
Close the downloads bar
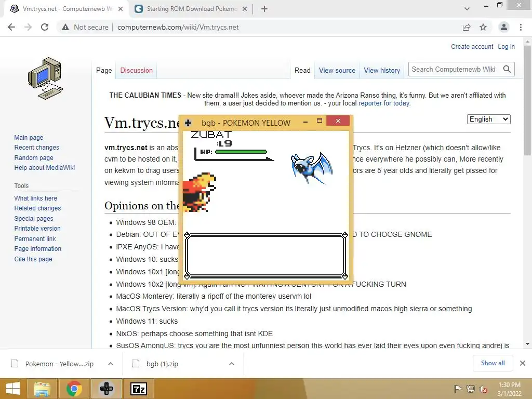523,363
